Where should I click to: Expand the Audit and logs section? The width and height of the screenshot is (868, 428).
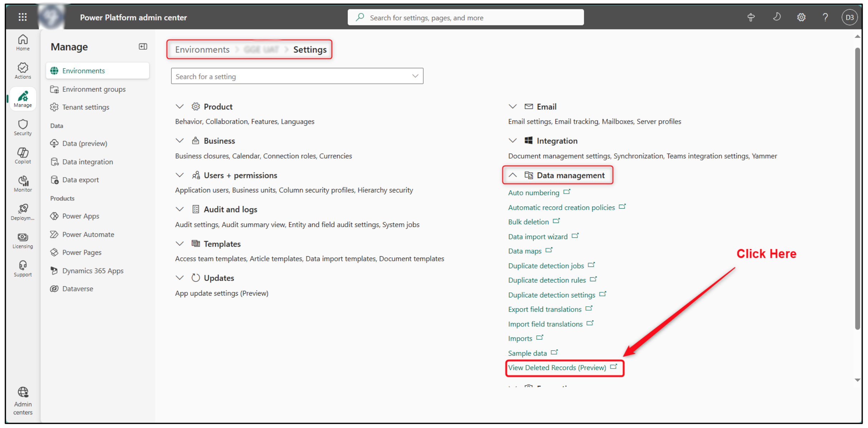coord(180,209)
